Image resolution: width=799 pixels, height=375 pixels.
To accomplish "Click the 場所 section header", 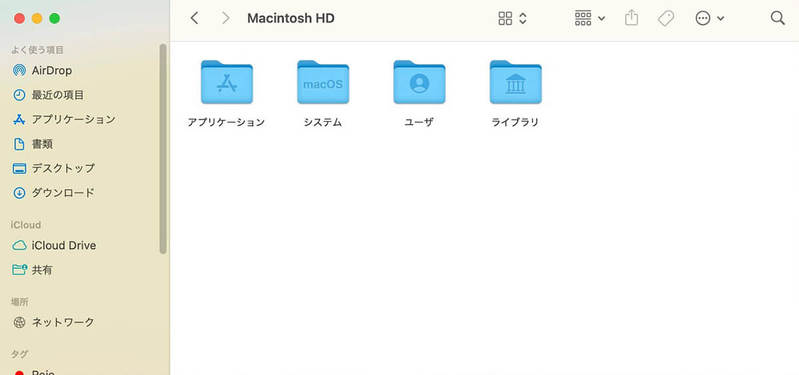I will click(20, 302).
